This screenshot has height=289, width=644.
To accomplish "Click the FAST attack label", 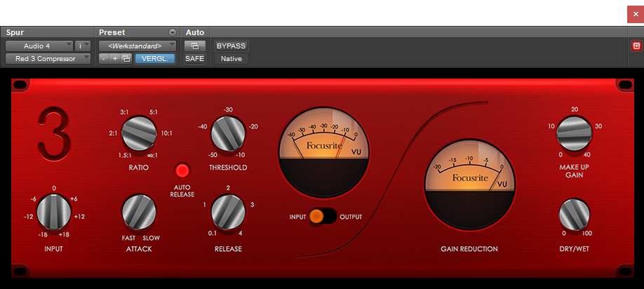I will [128, 238].
